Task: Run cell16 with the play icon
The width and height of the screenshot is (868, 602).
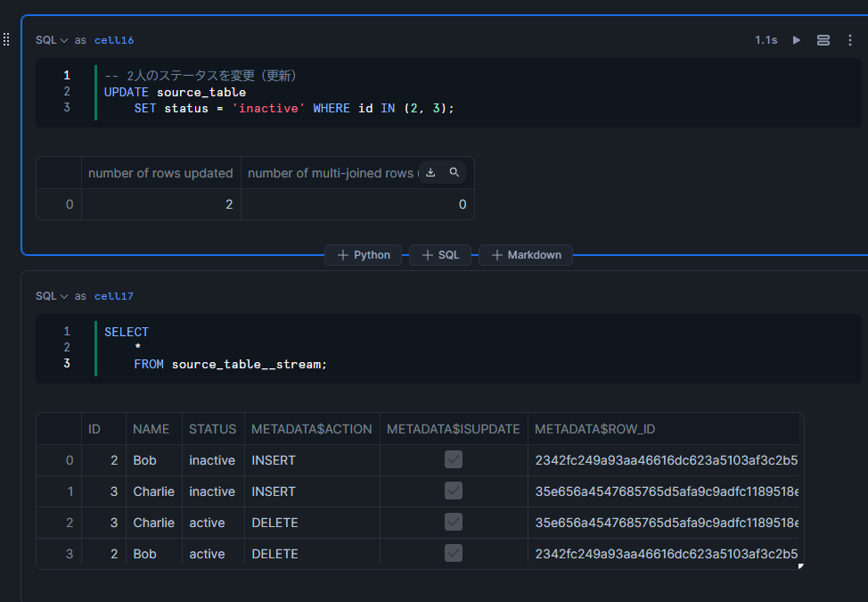Action: [x=796, y=40]
